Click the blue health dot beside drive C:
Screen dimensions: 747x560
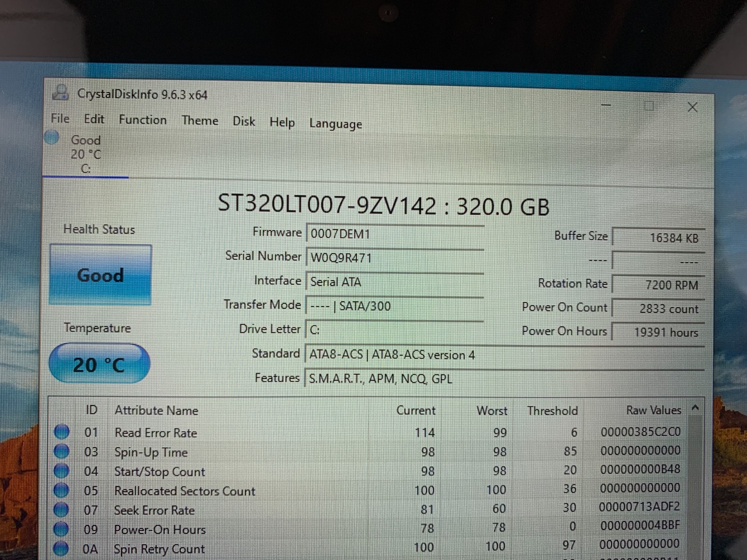[52, 137]
